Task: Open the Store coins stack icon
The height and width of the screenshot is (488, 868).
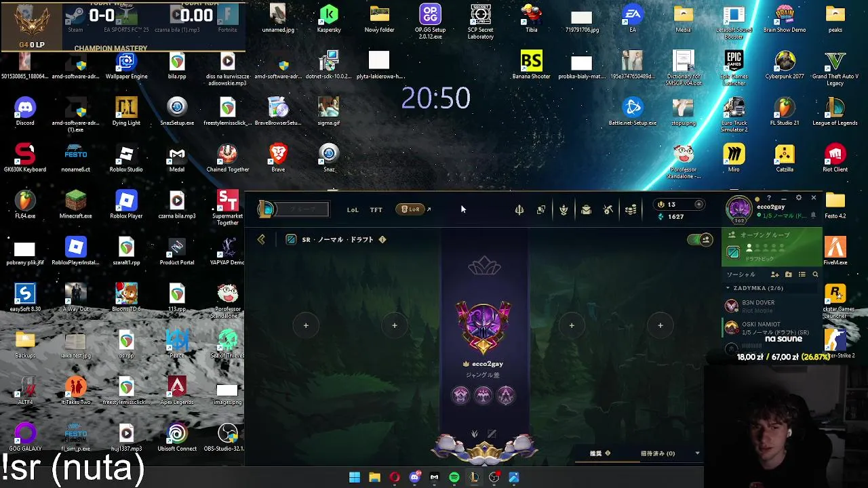Action: point(631,209)
